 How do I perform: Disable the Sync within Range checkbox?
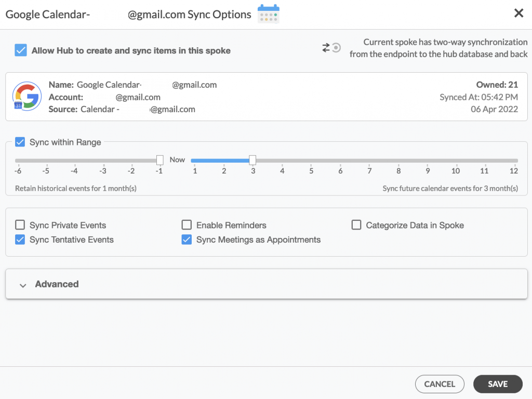point(20,142)
